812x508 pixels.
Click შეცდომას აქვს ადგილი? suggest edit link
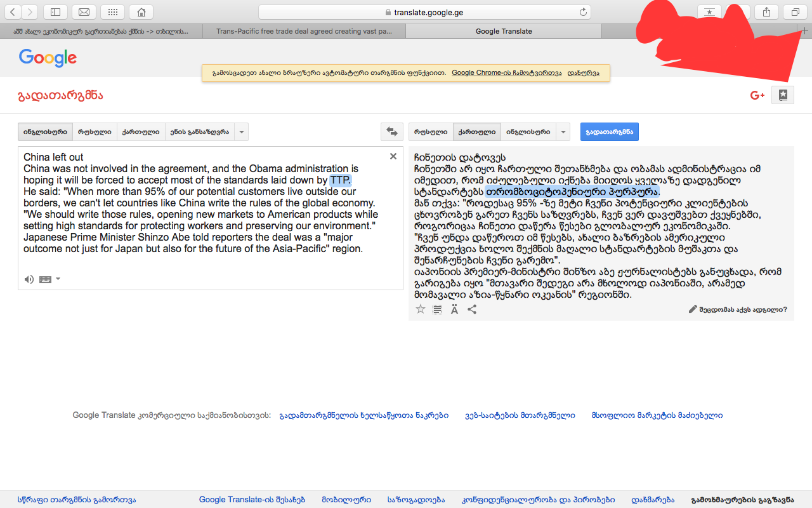(x=738, y=310)
